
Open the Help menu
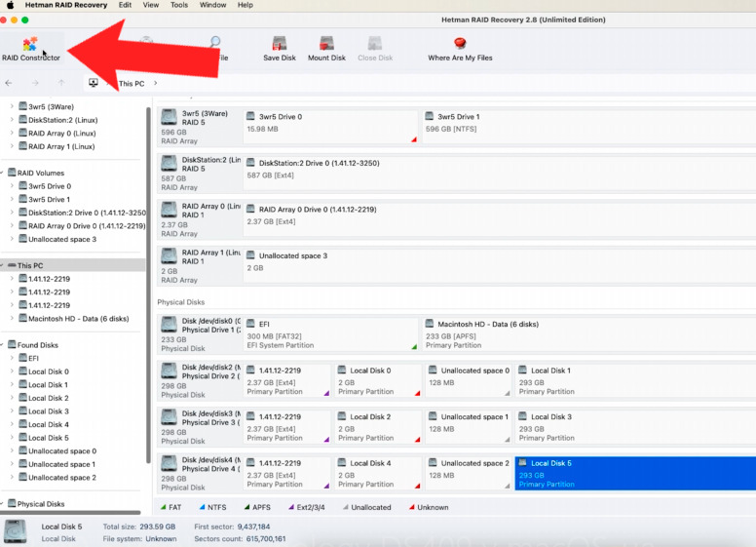click(x=245, y=5)
